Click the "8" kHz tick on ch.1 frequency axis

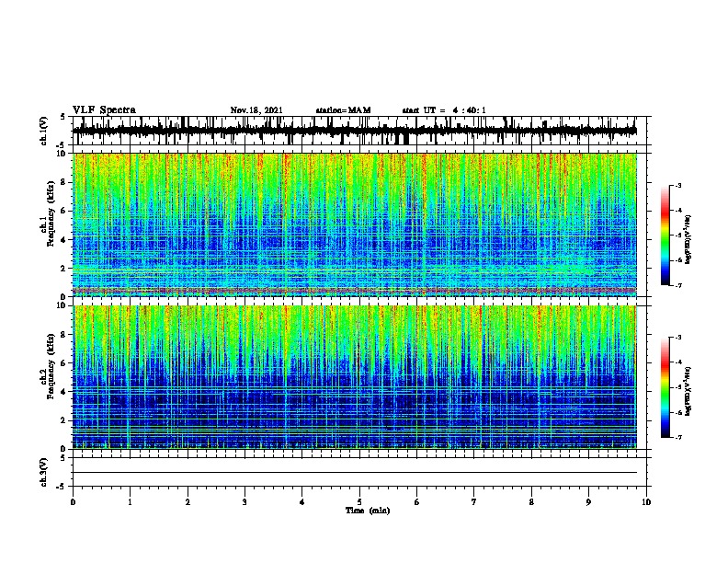click(x=64, y=182)
